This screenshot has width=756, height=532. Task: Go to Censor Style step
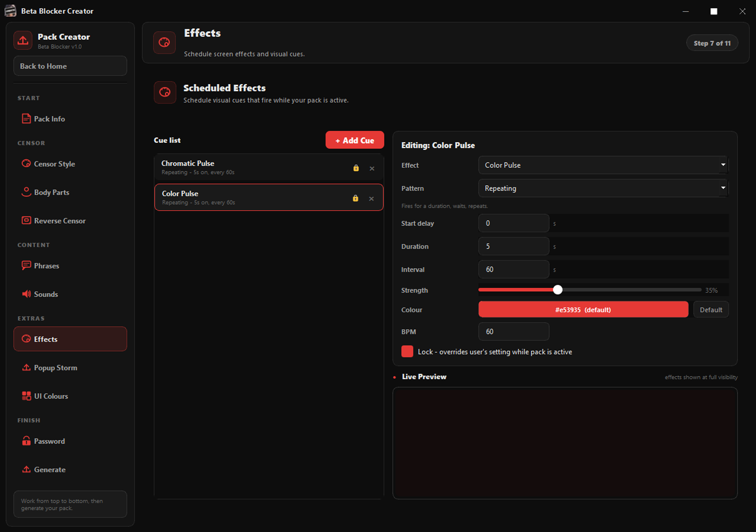(x=70, y=164)
